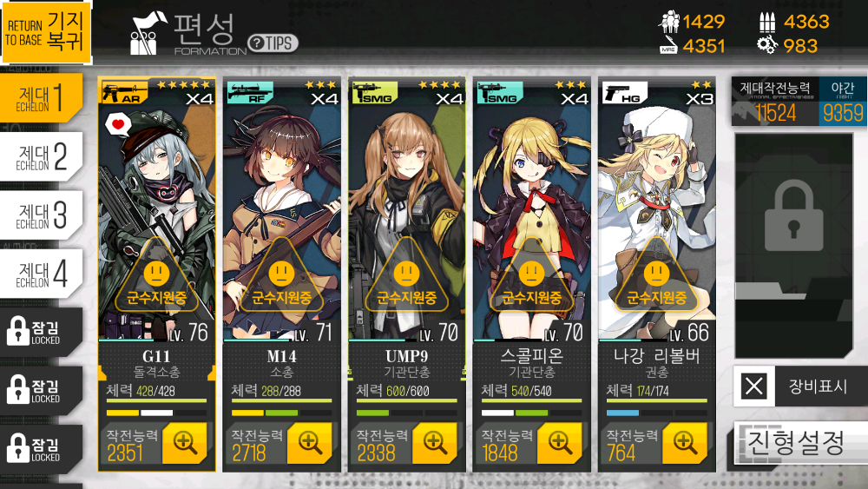Click the ammo resource icon
The width and height of the screenshot is (868, 489).
766,22
